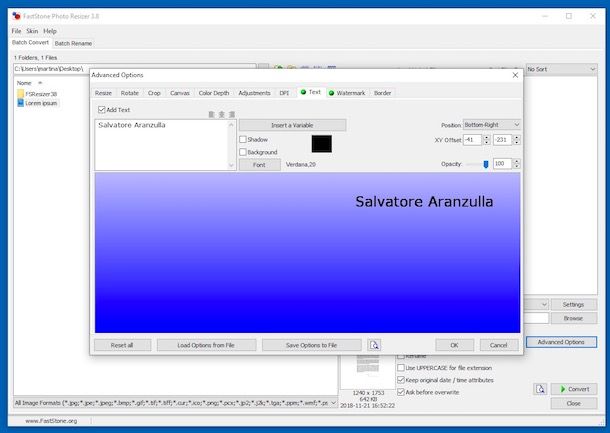
Task: Switch to the Crop tab
Action: pos(154,93)
